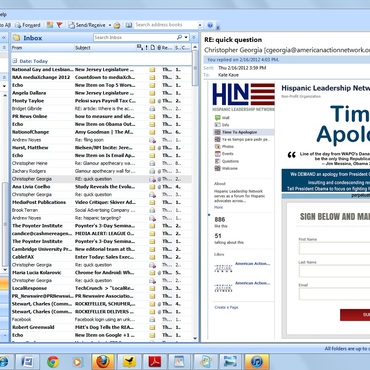Open Robert Greenwald Mitt's Dog email

pos(101,327)
